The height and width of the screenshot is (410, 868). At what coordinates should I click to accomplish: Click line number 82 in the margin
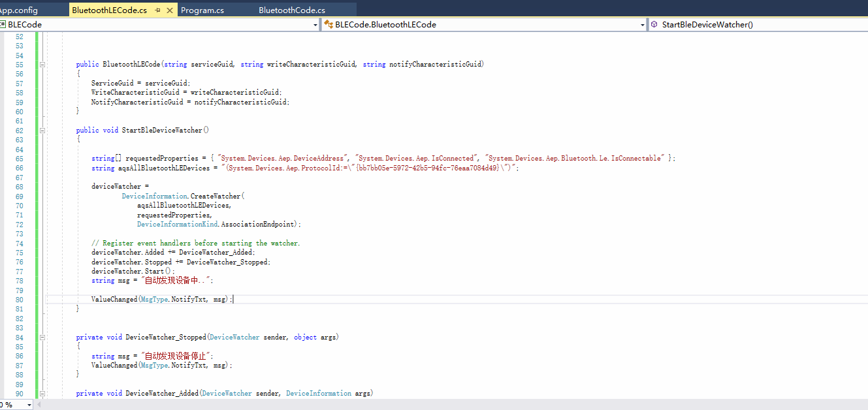click(x=19, y=319)
